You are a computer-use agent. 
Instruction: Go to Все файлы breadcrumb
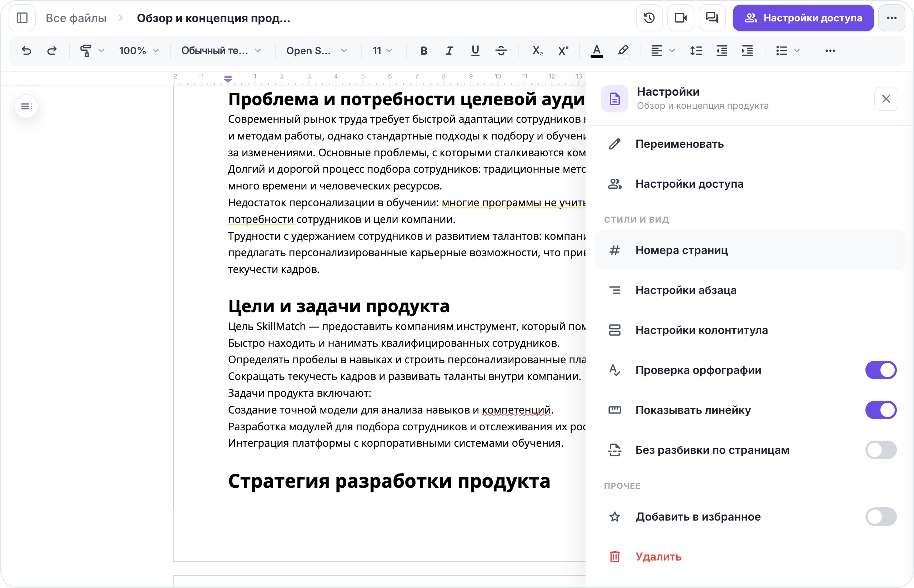pos(76,18)
